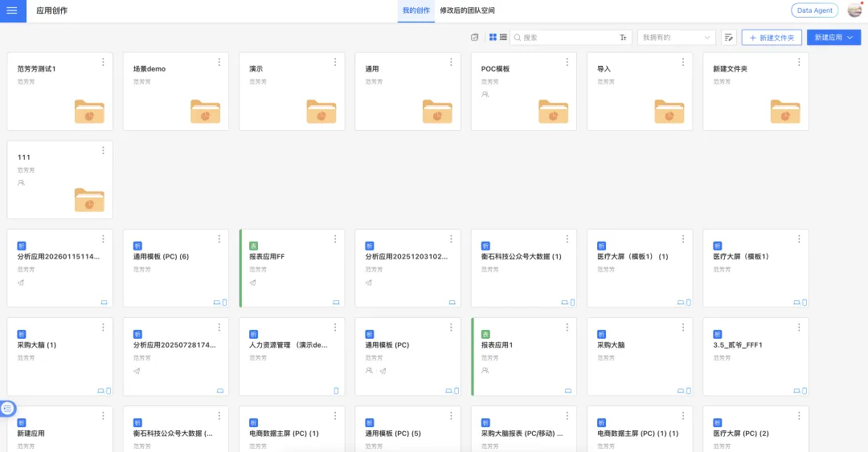Open the 通用 folder icon
This screenshot has height=452, width=868.
(x=437, y=112)
